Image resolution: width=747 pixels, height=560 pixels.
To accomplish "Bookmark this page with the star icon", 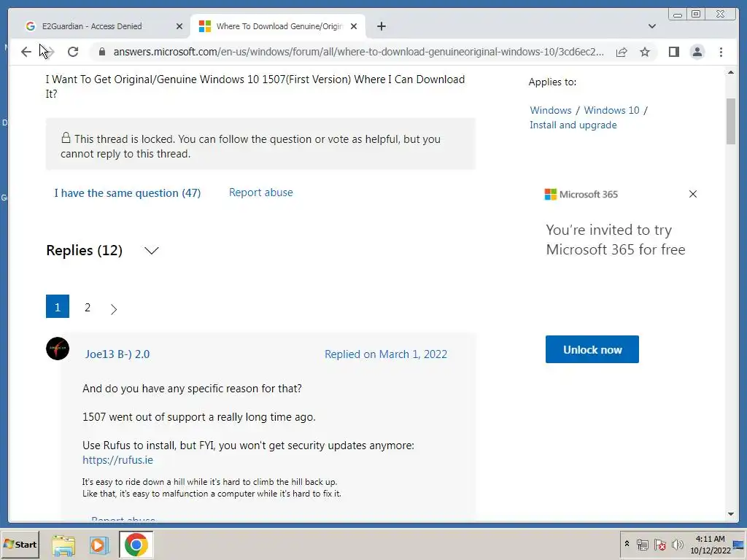I will point(645,52).
